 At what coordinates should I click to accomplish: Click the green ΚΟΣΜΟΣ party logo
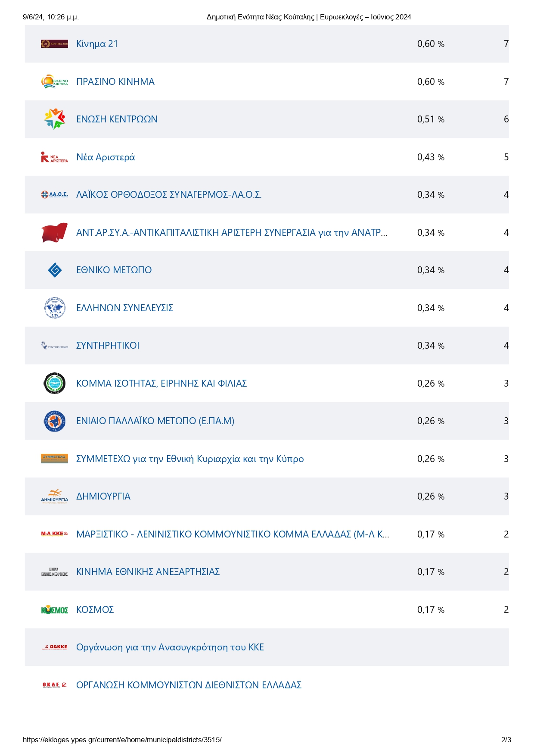coord(54,610)
